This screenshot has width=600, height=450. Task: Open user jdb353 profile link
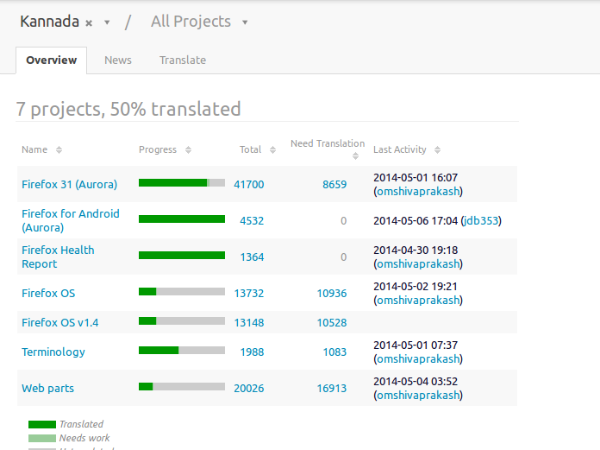481,221
